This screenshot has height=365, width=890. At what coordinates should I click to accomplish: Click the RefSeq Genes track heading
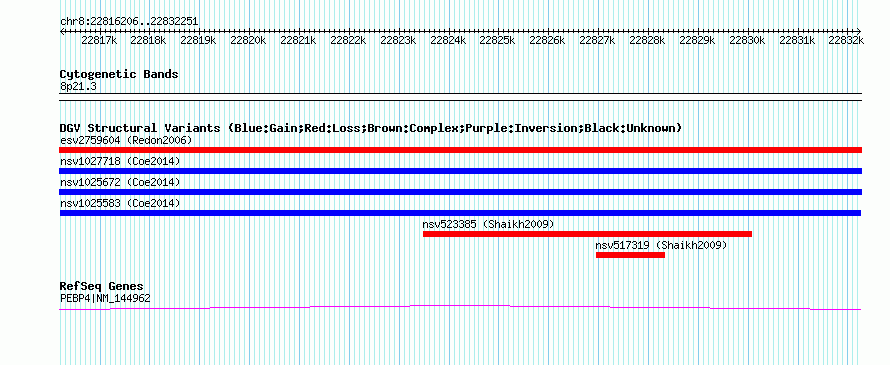coord(102,286)
